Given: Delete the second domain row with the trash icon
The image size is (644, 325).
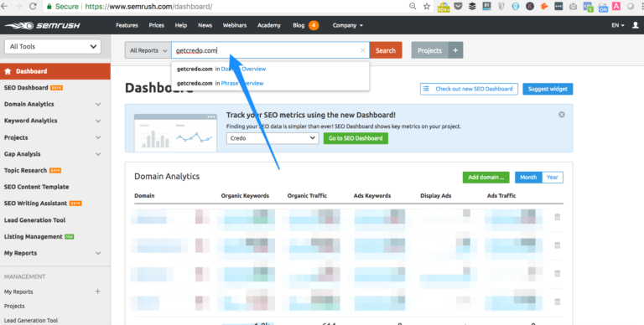Looking at the screenshot, I should point(558,245).
